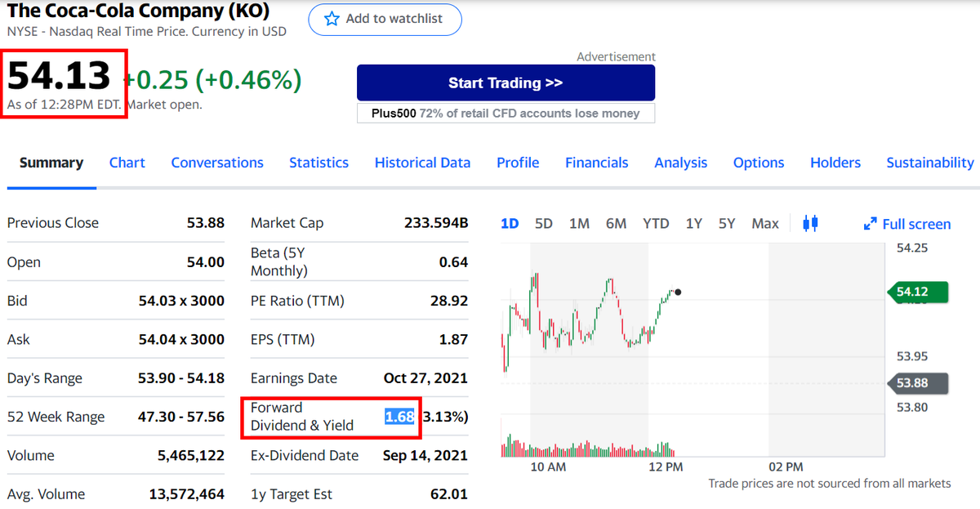
Task: Click the price change +0.25 (+0.46%)
Action: click(x=212, y=79)
